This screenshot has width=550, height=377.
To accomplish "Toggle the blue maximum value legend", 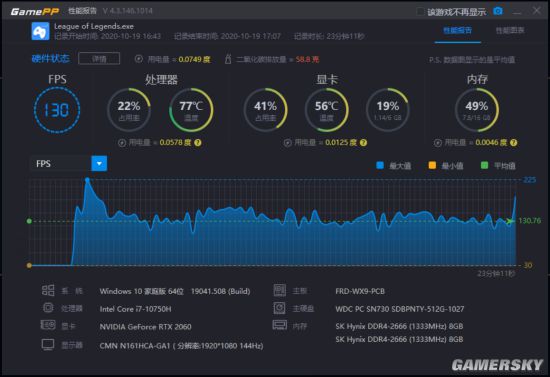I will tap(380, 165).
